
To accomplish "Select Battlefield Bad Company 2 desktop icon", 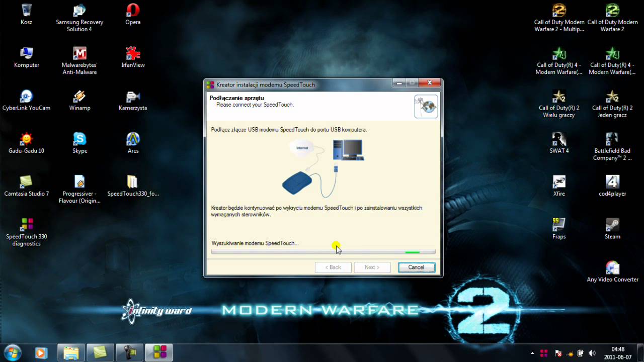I will 612,146.
